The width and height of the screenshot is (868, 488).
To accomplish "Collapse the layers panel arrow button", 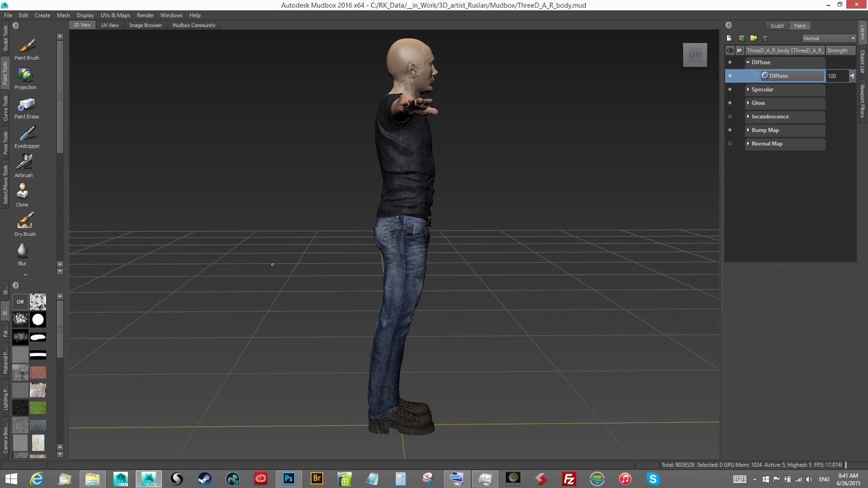I will (729, 25).
